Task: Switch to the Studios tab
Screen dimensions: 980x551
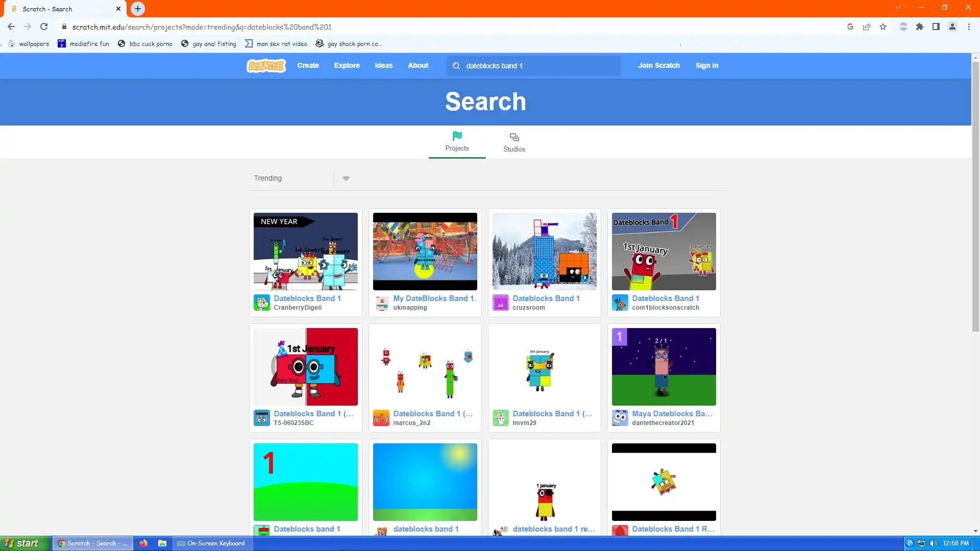Action: coord(514,142)
